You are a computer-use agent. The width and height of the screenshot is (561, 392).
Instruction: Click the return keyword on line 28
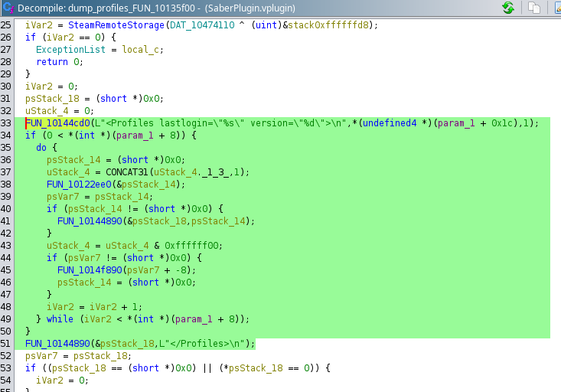[x=52, y=62]
